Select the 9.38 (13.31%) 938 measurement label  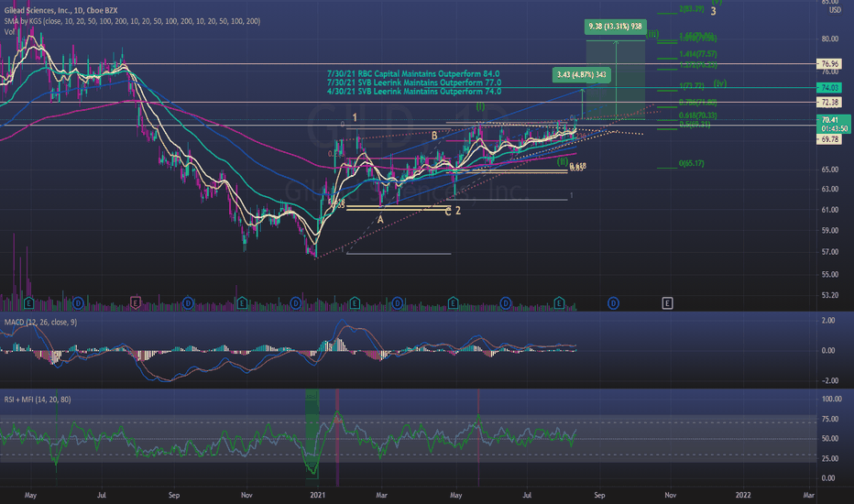coord(616,27)
